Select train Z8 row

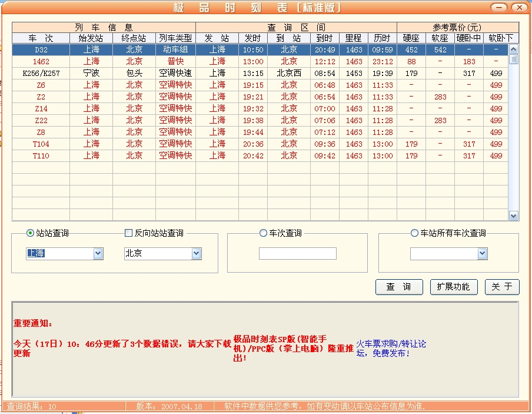260,132
